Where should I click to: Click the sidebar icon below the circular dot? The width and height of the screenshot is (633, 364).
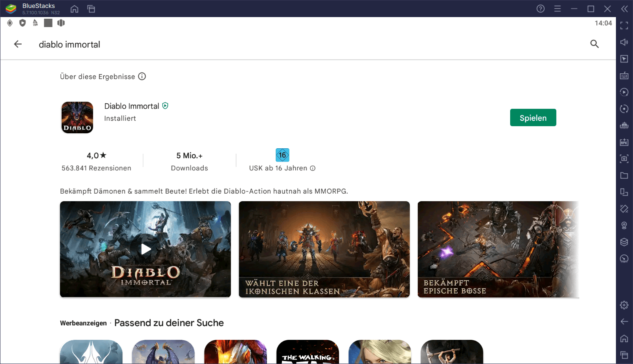point(624,125)
